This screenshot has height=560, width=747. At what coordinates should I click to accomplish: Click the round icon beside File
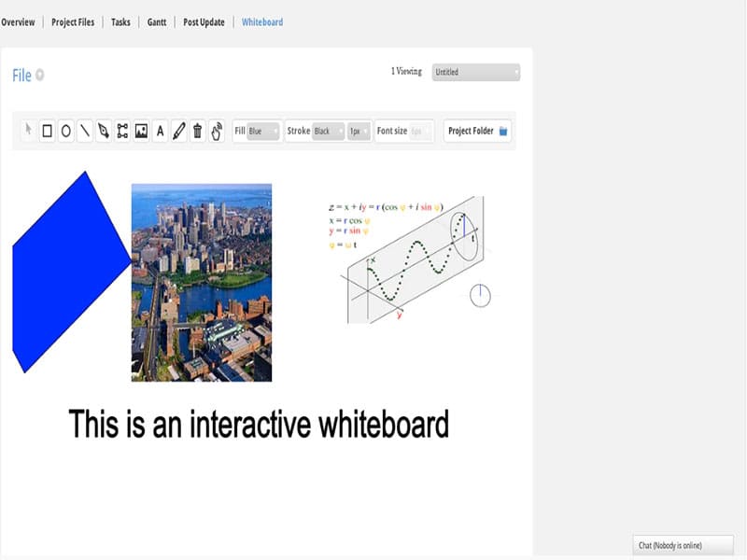point(40,75)
